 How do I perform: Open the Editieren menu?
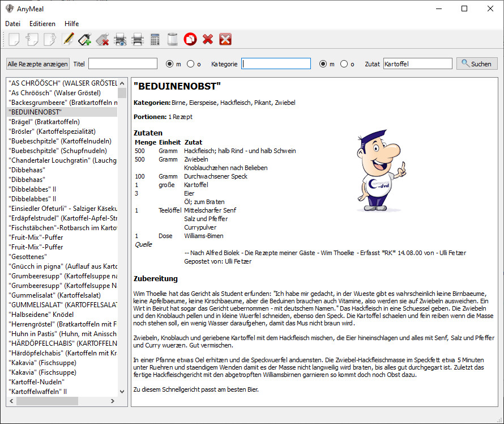(x=42, y=24)
